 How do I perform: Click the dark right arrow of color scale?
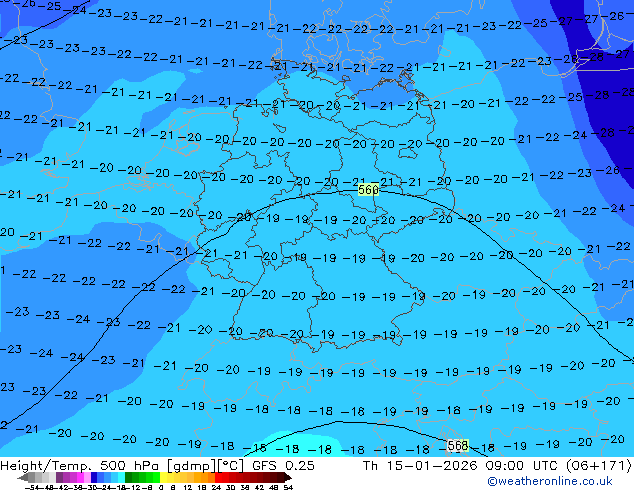tap(288, 477)
